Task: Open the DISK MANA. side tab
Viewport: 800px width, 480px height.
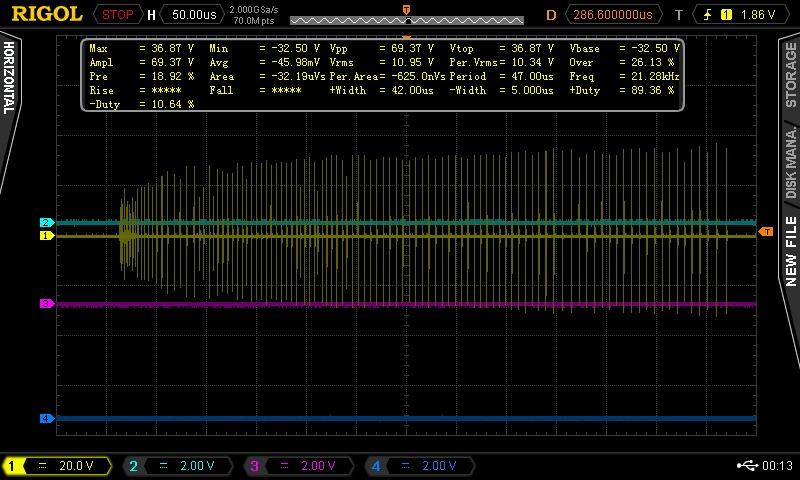Action: tap(790, 163)
